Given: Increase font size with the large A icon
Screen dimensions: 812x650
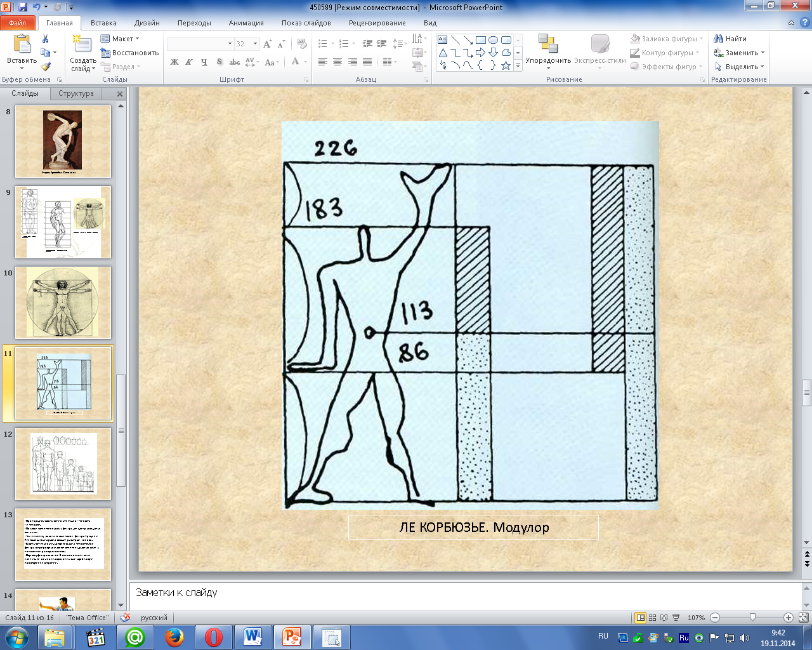Looking at the screenshot, I should pos(267,44).
